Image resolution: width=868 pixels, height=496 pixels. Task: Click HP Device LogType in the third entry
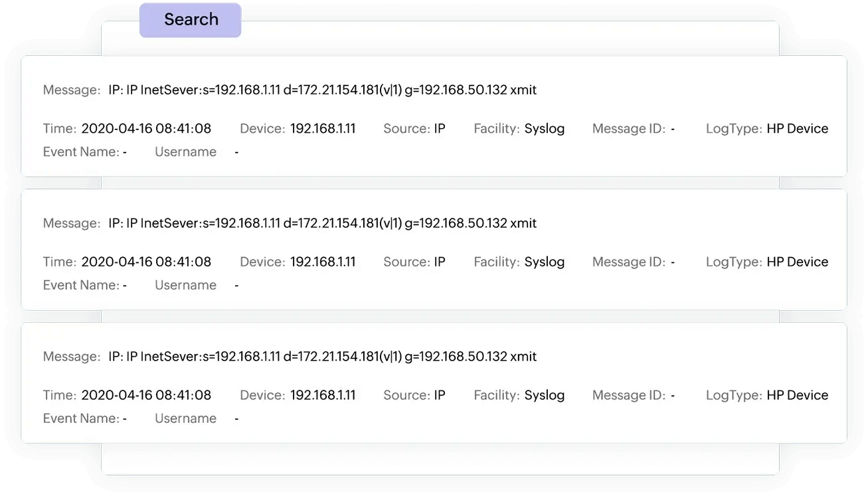(x=797, y=396)
